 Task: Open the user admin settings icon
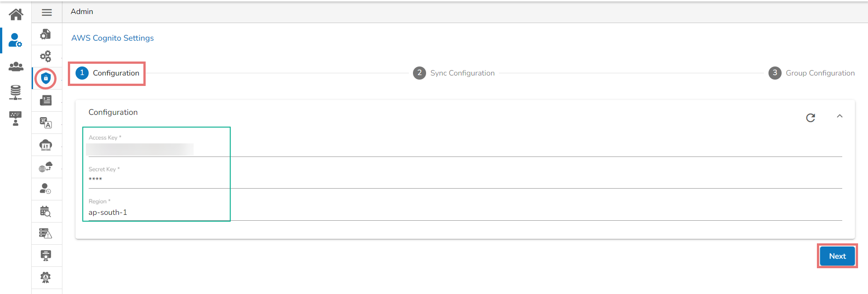tap(15, 40)
